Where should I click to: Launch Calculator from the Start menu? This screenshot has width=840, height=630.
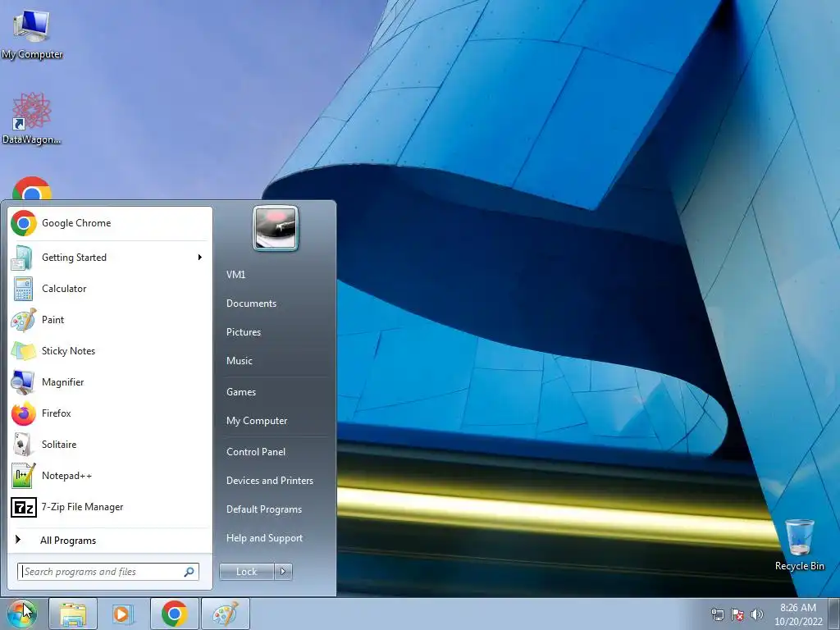(x=109, y=289)
